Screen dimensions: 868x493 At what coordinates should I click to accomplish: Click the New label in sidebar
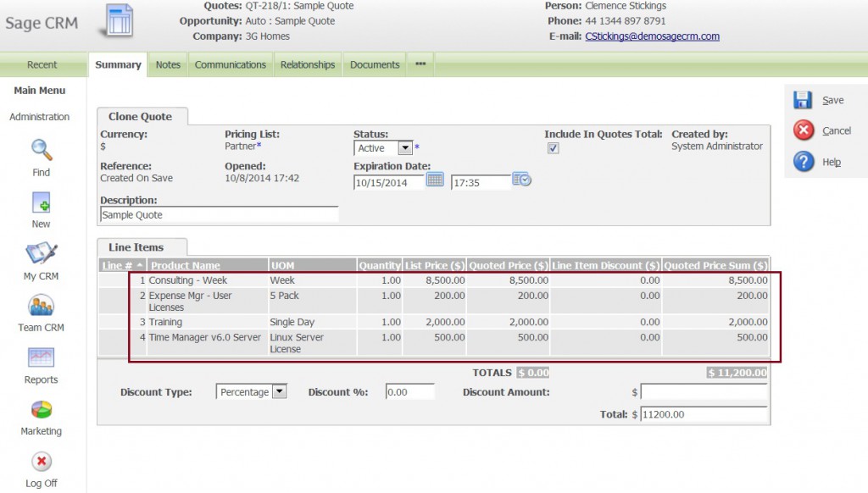pyautogui.click(x=41, y=224)
